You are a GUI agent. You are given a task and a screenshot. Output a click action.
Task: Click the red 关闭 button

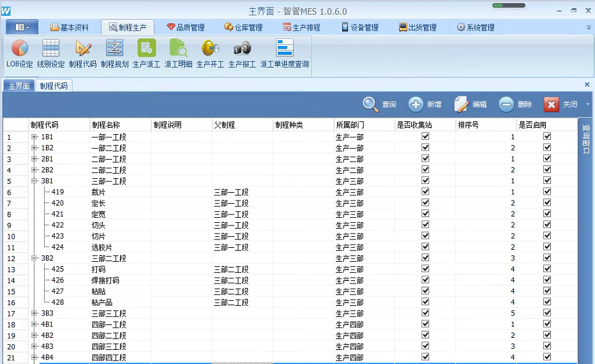[561, 104]
